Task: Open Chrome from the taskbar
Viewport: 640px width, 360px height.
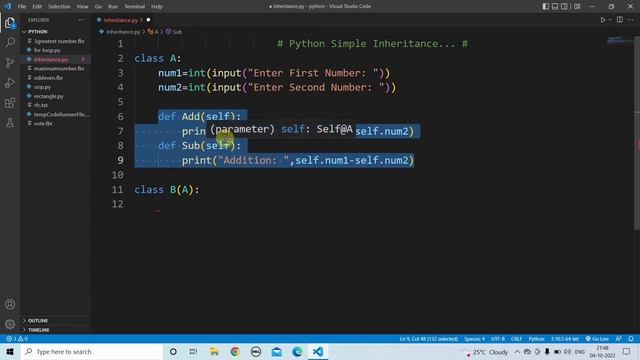Action: click(235, 351)
